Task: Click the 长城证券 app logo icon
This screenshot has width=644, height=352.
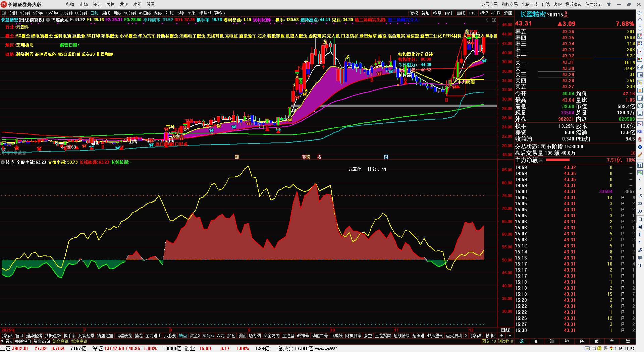Action: pyautogui.click(x=4, y=4)
